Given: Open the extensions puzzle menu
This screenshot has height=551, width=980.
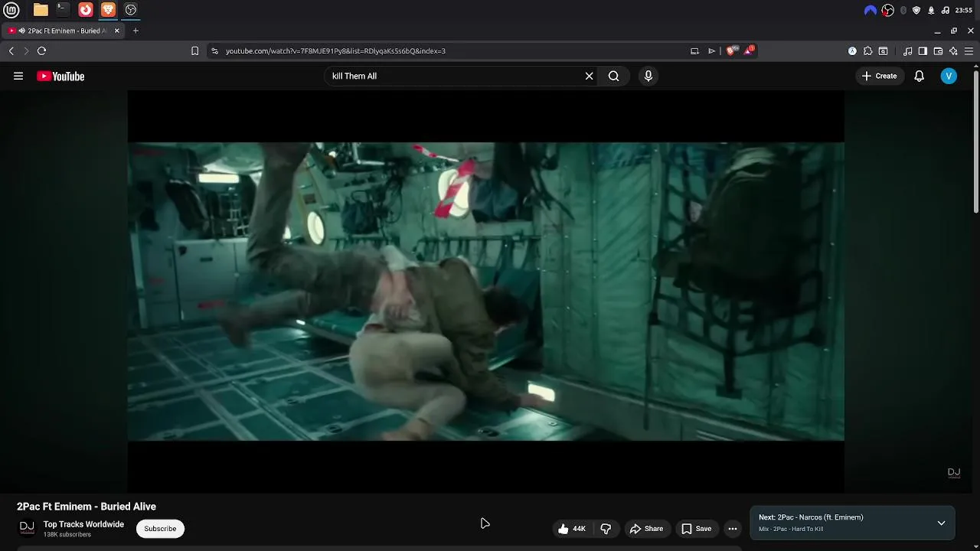Looking at the screenshot, I should pyautogui.click(x=867, y=51).
